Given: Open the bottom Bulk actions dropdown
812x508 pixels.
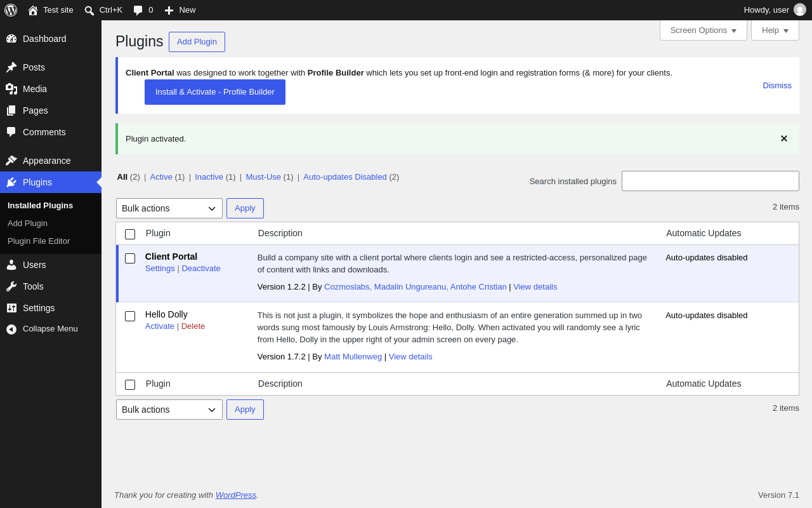Looking at the screenshot, I should pos(169,410).
